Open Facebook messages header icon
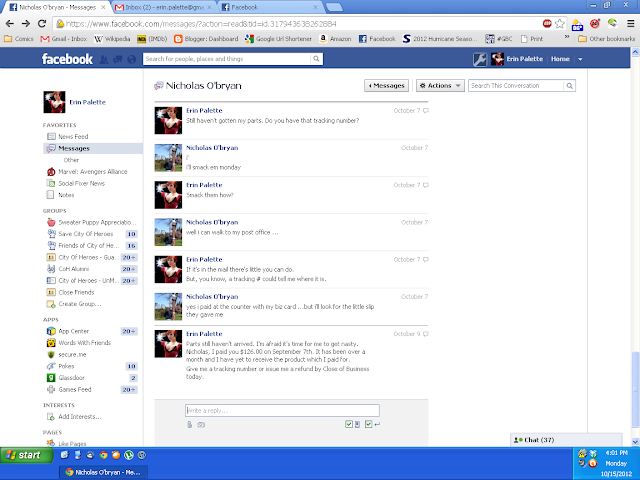 [x=118, y=60]
